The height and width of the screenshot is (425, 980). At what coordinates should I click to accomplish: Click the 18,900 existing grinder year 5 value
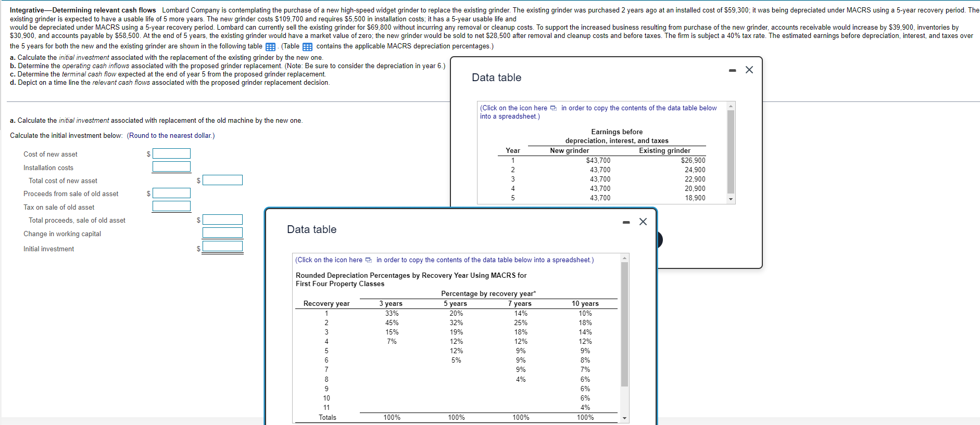[695, 198]
